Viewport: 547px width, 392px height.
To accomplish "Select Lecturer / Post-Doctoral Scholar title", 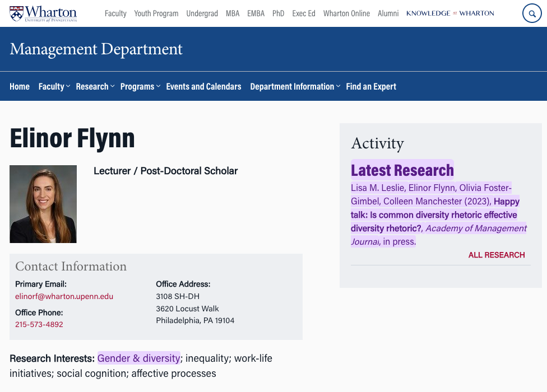I will pos(165,171).
